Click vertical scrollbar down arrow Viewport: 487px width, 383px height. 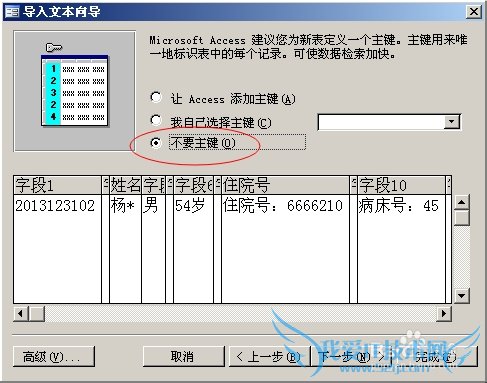coord(462,295)
